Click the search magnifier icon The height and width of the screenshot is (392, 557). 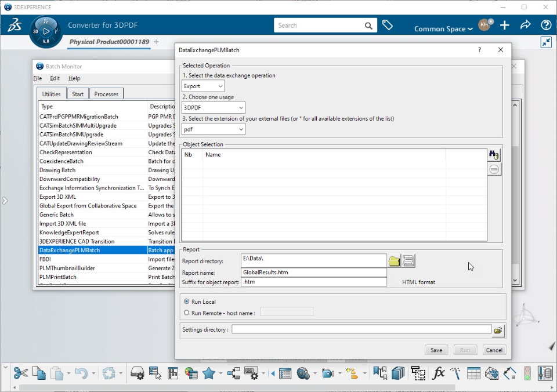coord(368,26)
